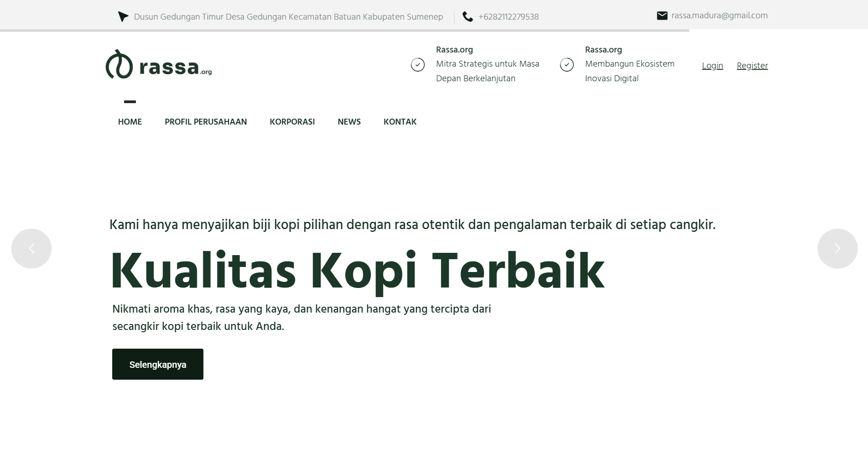The width and height of the screenshot is (868, 460).
Task: Click the Dusun Gedungan Timur address text
Action: [x=288, y=17]
